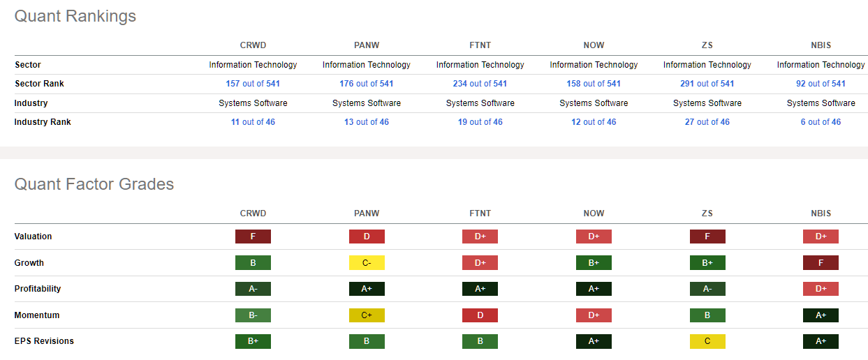The image size is (868, 360).
Task: Click CRWD industry rank 11 out of 46
Action: pyautogui.click(x=253, y=122)
